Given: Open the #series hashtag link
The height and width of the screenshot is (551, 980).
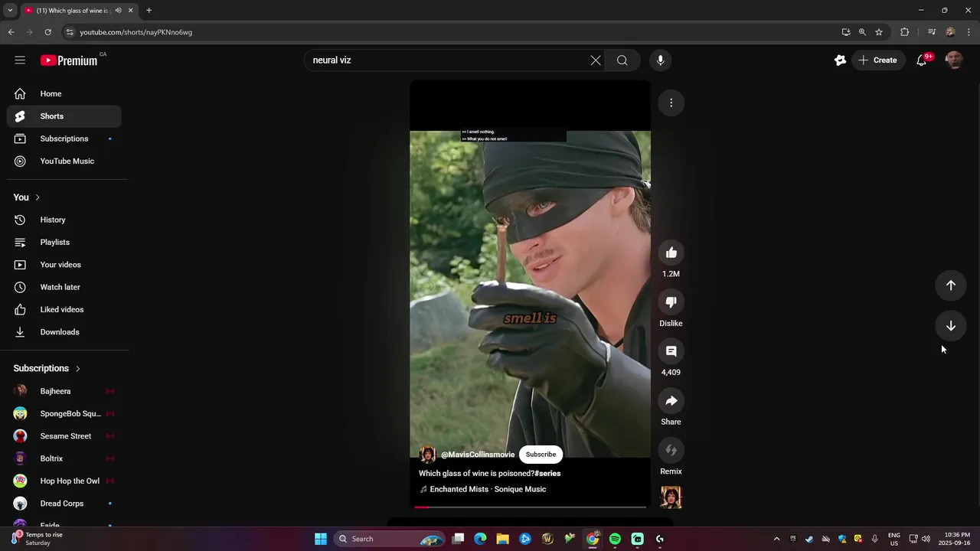Looking at the screenshot, I should coord(547,474).
